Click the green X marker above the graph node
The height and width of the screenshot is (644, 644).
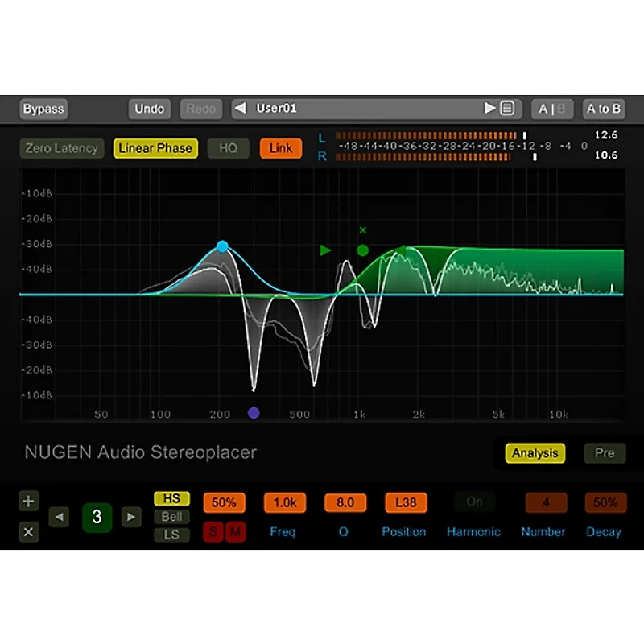pos(362,229)
